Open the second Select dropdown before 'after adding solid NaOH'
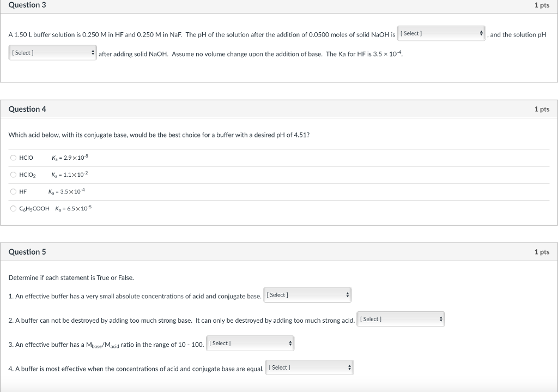558x392 pixels. pyautogui.click(x=53, y=53)
